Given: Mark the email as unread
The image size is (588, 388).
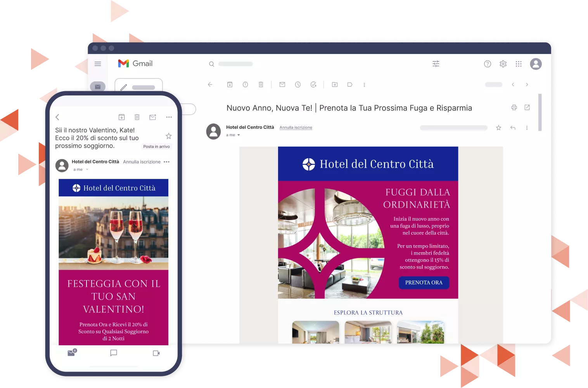Looking at the screenshot, I should [x=282, y=84].
